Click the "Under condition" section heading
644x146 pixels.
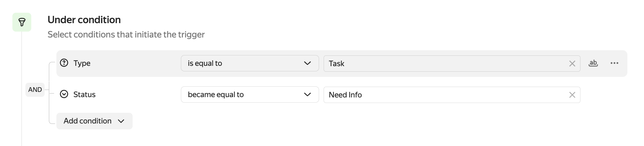pyautogui.click(x=84, y=20)
